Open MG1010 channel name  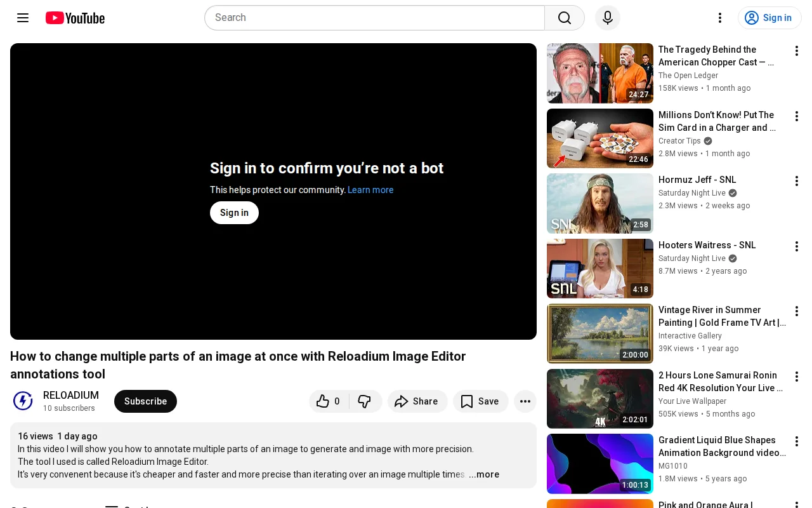tap(673, 466)
